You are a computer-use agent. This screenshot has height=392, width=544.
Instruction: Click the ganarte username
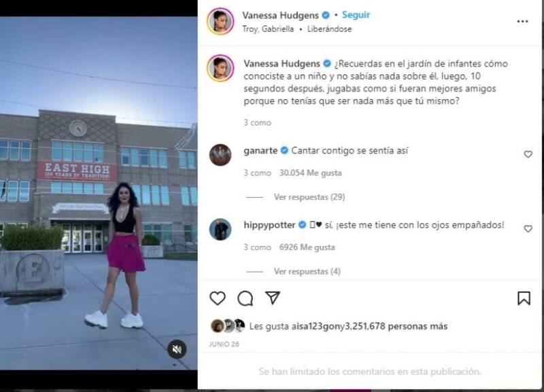pyautogui.click(x=260, y=151)
